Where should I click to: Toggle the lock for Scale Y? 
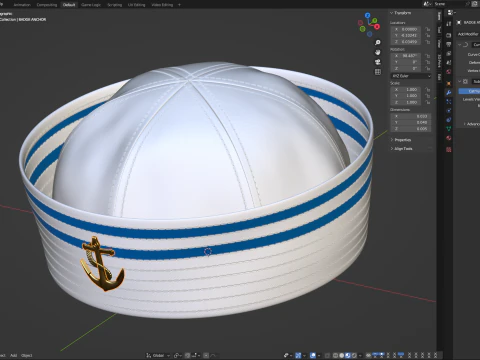(x=428, y=96)
